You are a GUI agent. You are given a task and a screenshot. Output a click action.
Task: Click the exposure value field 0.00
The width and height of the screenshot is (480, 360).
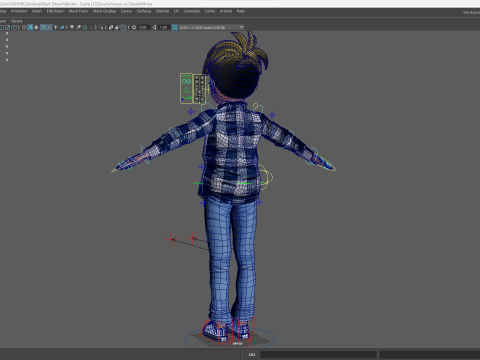(x=143, y=27)
